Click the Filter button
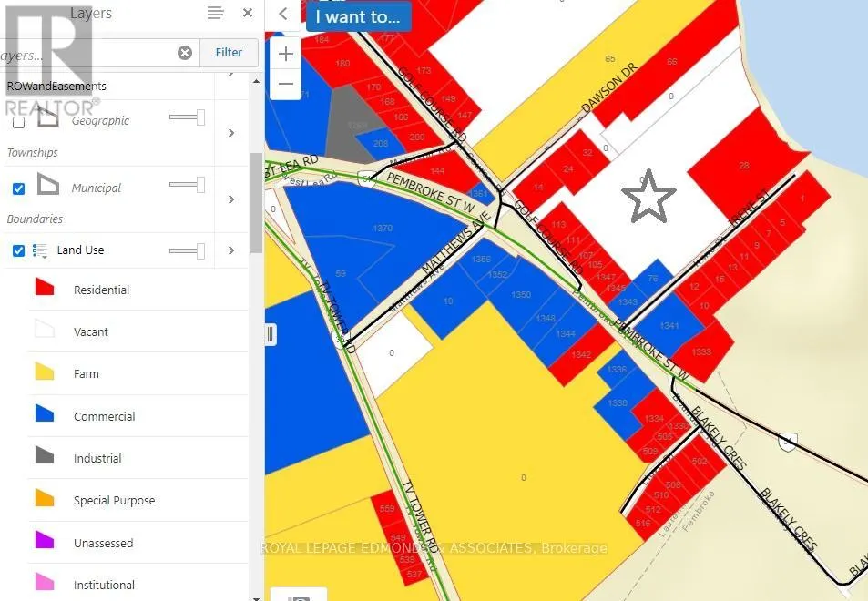The height and width of the screenshot is (601, 868). pos(229,53)
